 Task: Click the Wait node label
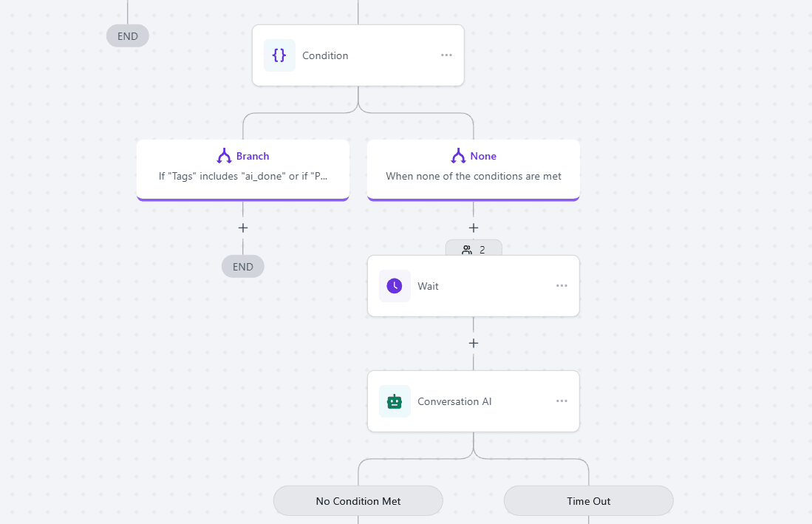(x=428, y=286)
